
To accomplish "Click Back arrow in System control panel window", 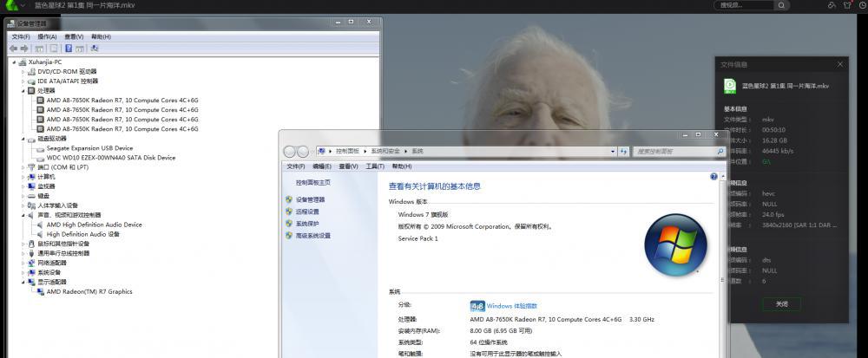I will (290, 152).
